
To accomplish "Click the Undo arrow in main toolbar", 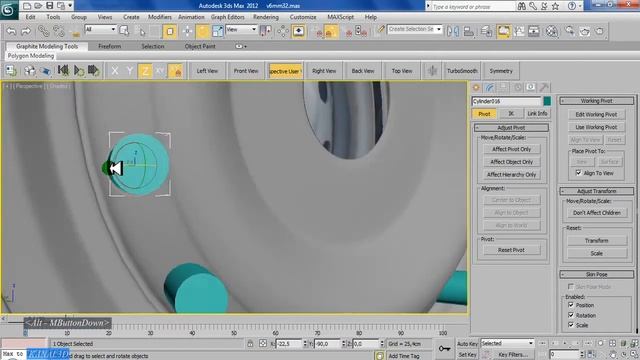I will 11,31.
